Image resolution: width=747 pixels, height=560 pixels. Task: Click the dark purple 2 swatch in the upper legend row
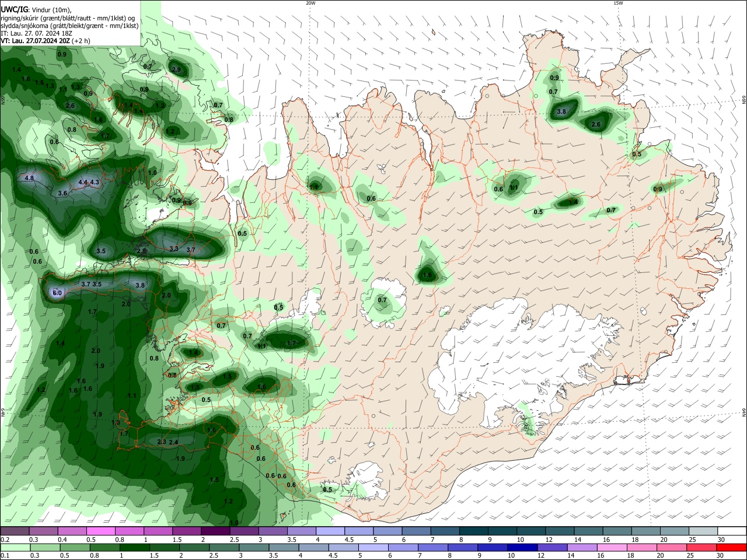coord(215,531)
